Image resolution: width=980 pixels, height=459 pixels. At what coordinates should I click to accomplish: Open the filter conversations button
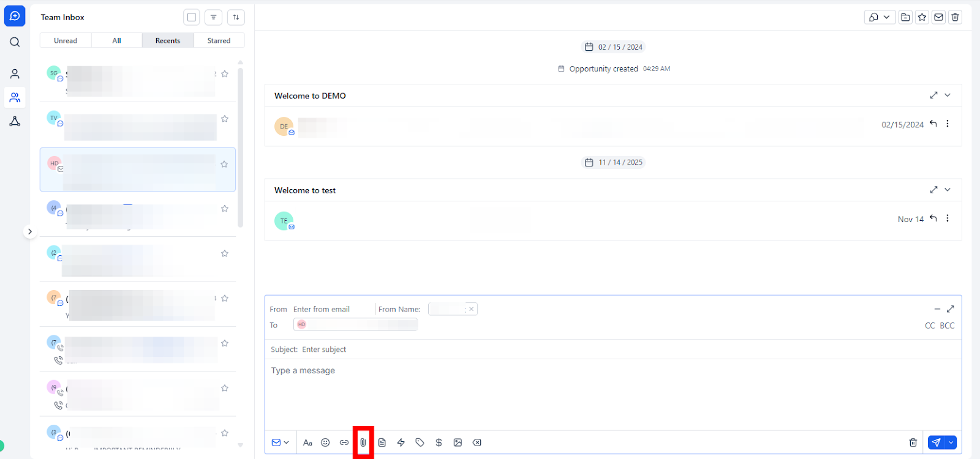[213, 17]
